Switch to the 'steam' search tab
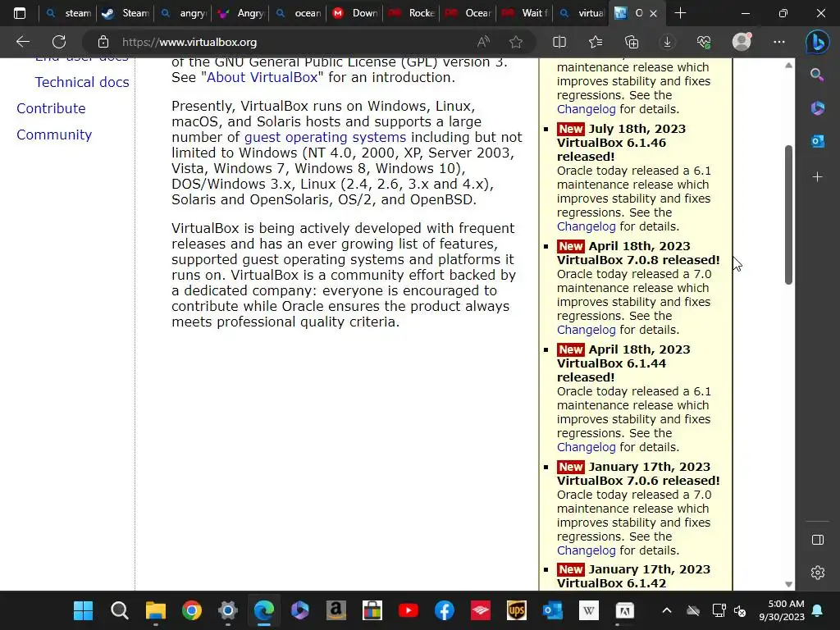Screen dimensions: 840x630 [x=67, y=13]
